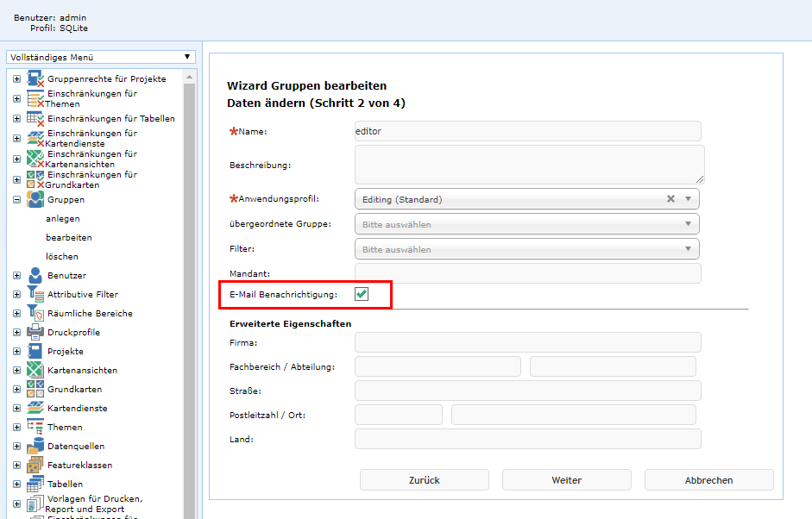Collapse the Gruppen tree node
The height and width of the screenshot is (519, 812).
click(x=16, y=200)
